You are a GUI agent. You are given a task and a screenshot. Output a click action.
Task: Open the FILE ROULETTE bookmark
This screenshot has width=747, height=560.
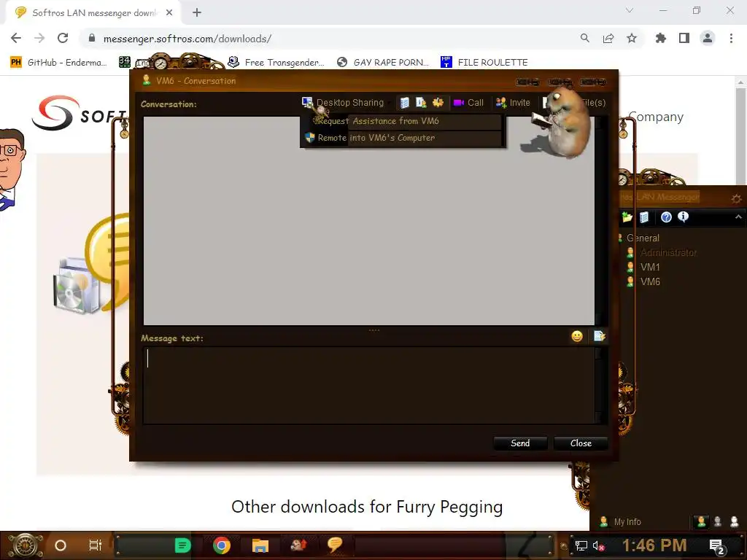coord(484,63)
